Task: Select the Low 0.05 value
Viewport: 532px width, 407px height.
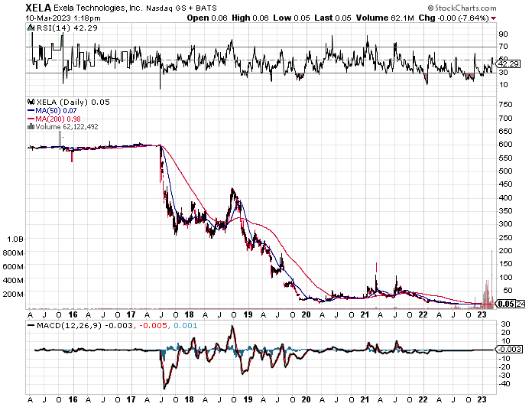Action: pyautogui.click(x=291, y=18)
